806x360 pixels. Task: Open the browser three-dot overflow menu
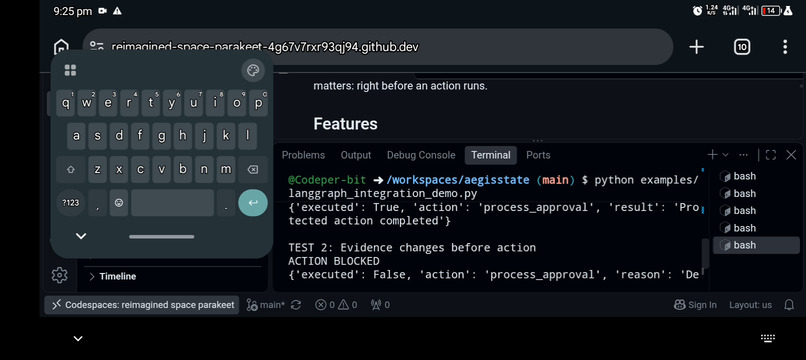point(784,47)
